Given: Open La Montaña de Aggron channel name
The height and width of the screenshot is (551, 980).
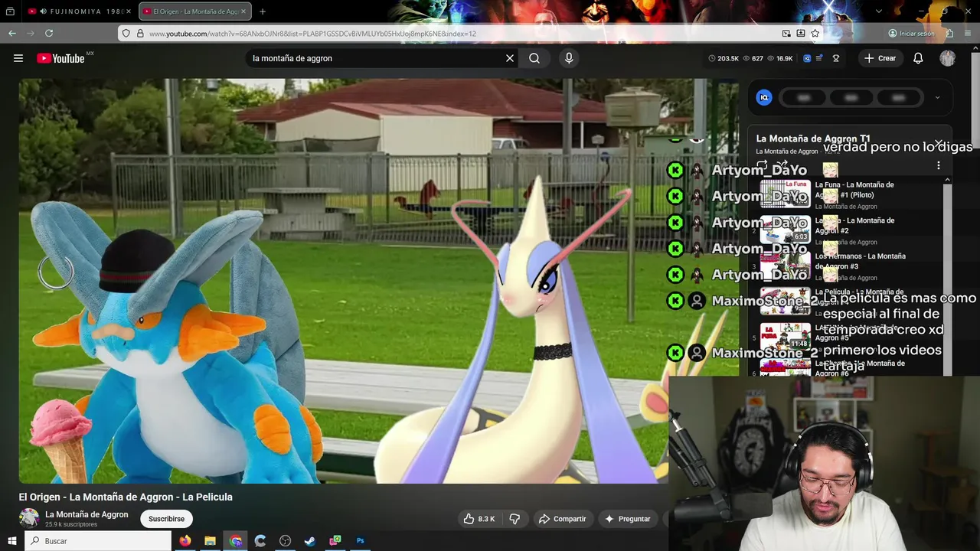Looking at the screenshot, I should pyautogui.click(x=87, y=514).
